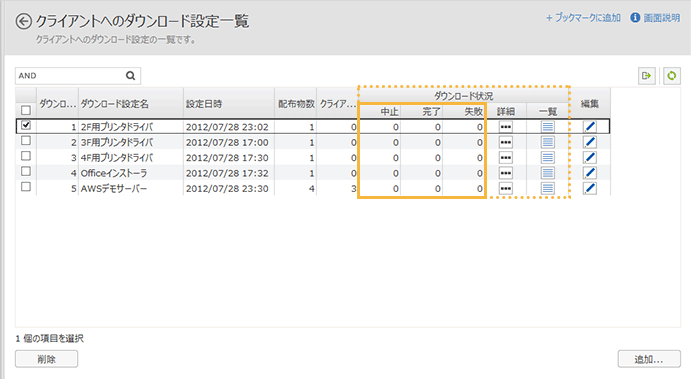
Task: Open list icon for 4F用プリンタドライバ
Action: [x=548, y=158]
